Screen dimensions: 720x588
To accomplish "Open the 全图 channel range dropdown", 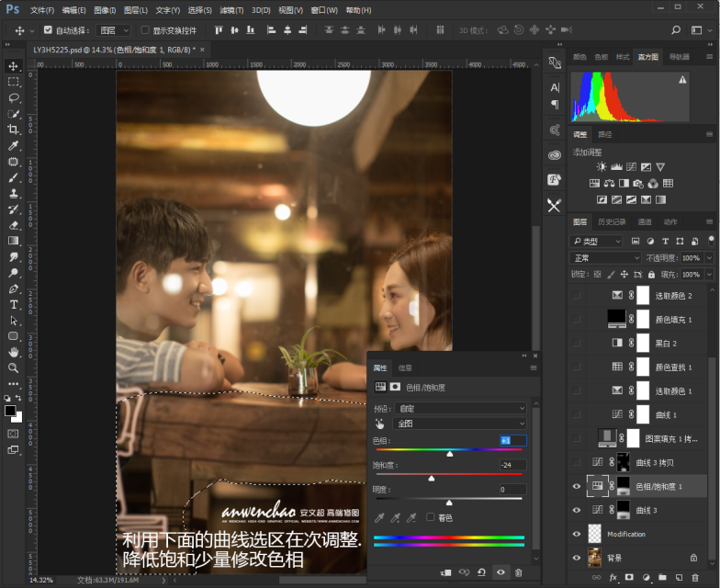I will 459,423.
